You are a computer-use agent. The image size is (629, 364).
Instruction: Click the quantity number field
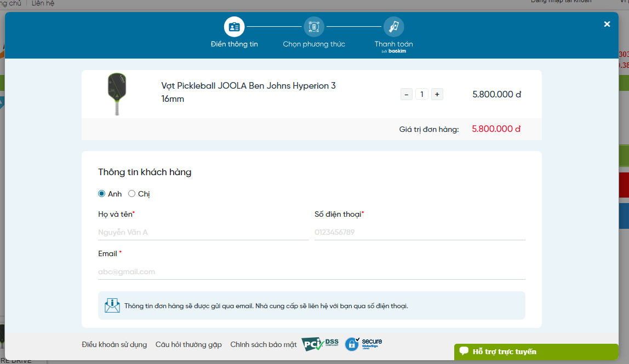421,94
